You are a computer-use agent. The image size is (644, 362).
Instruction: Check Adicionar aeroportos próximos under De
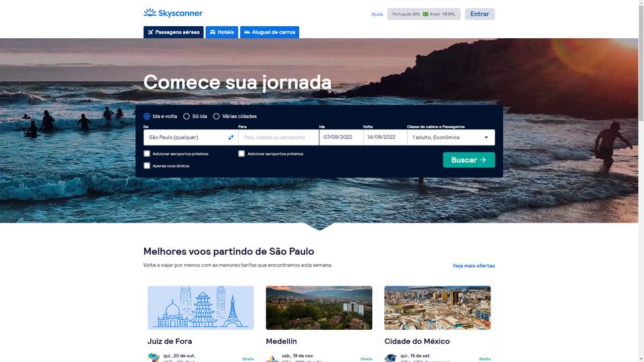click(x=147, y=154)
